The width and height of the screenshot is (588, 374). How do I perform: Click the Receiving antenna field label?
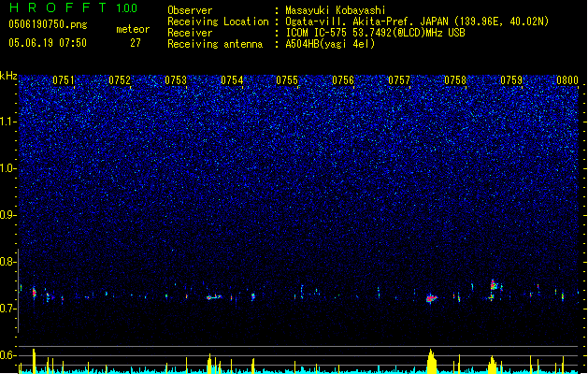[215, 44]
